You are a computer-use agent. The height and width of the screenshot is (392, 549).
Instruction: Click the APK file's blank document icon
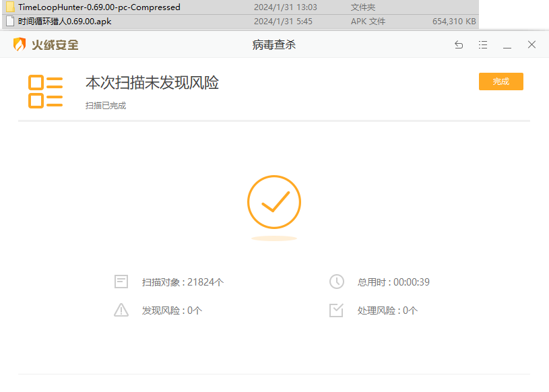[x=10, y=21]
